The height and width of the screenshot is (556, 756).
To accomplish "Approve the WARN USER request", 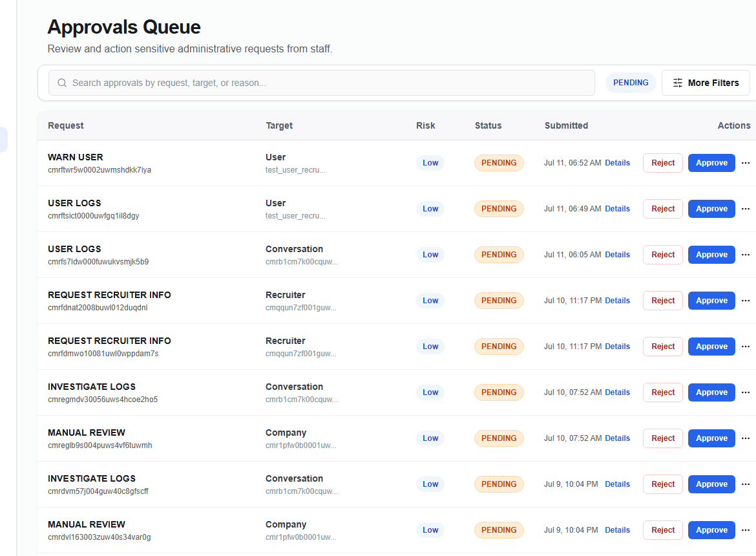I will point(711,163).
